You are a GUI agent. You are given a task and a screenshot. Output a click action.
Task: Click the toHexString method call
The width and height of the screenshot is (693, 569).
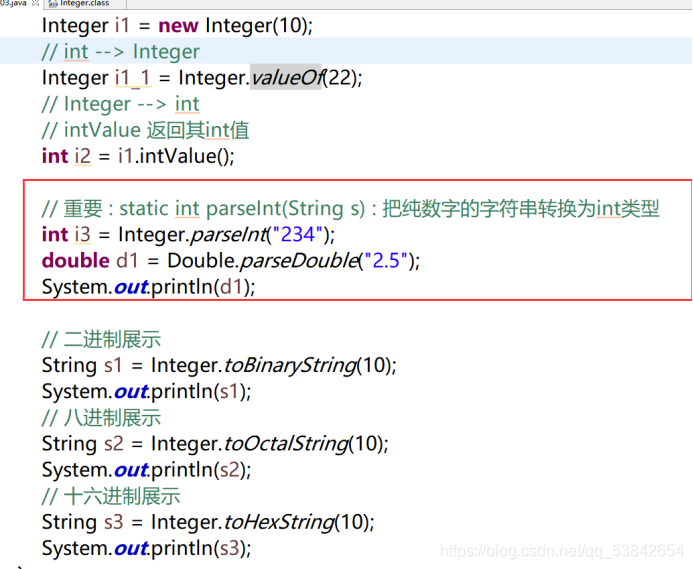tap(279, 522)
